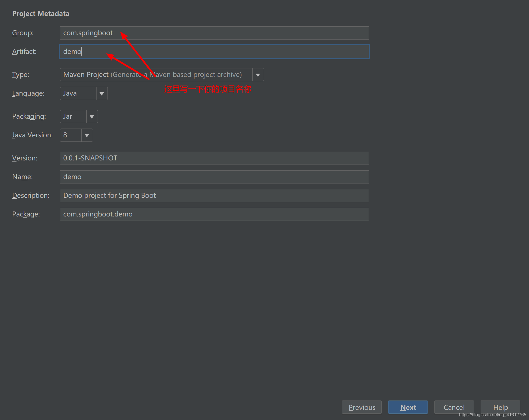Viewport: 529px width, 420px height.
Task: Click the Project Metadata heading
Action: pos(41,13)
